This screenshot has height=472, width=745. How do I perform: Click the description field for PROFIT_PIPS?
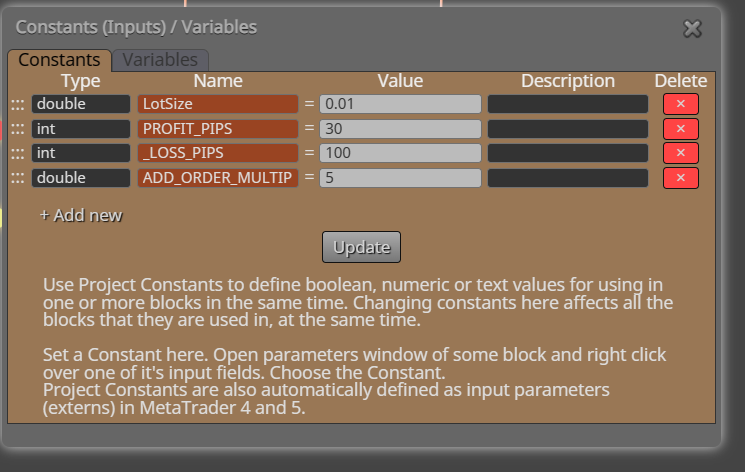point(568,129)
